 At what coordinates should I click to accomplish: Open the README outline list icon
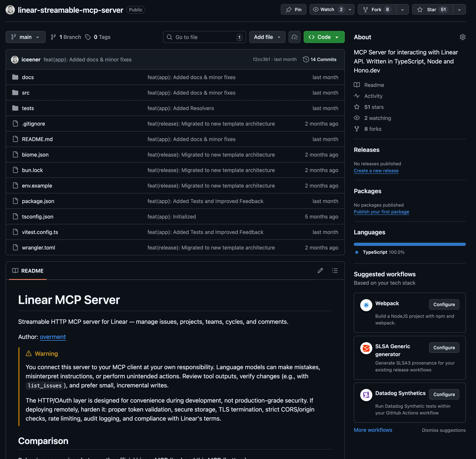click(335, 270)
